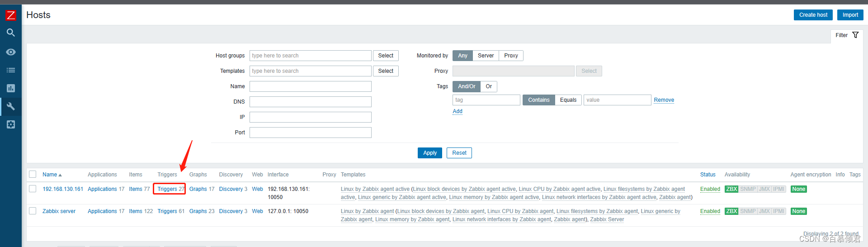Toggle the Filter funnel tab
This screenshot has width=868, height=247.
click(847, 35)
